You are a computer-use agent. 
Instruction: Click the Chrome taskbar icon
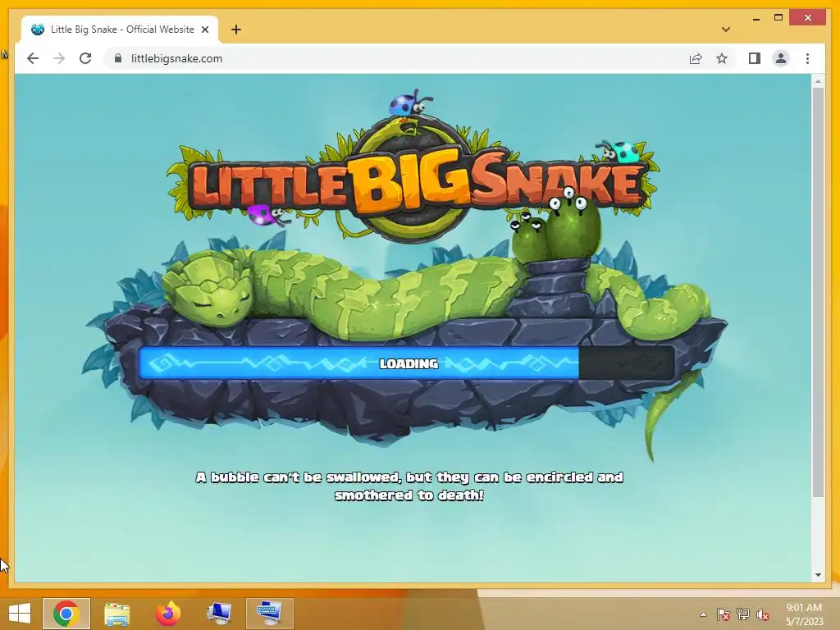coord(66,614)
